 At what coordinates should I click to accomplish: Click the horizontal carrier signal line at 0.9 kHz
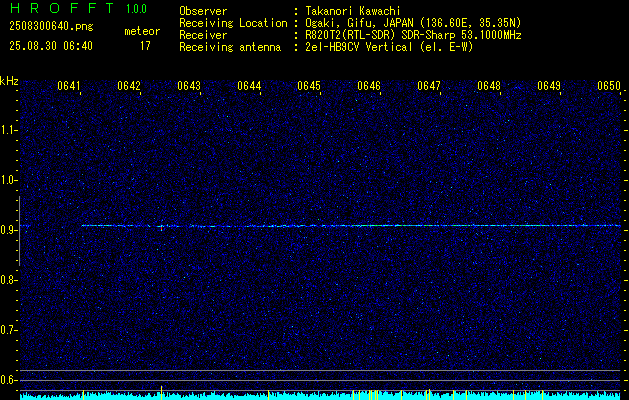(x=351, y=226)
